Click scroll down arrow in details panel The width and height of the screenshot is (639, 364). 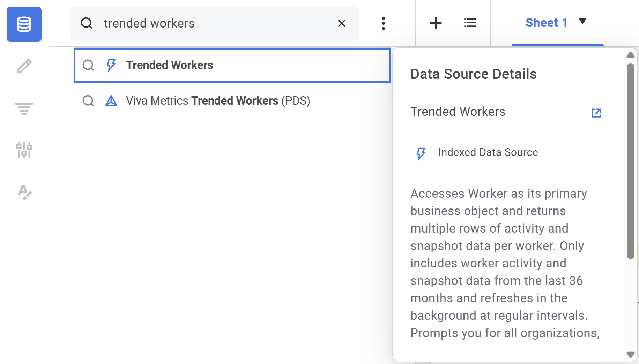(630, 355)
